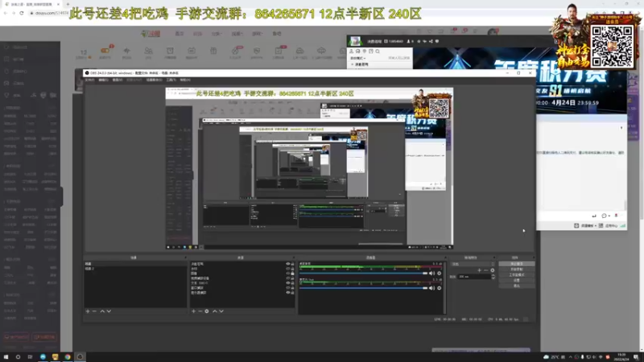
Task: Mute the desktop audio channel speaker icon
Action: tap(431, 274)
